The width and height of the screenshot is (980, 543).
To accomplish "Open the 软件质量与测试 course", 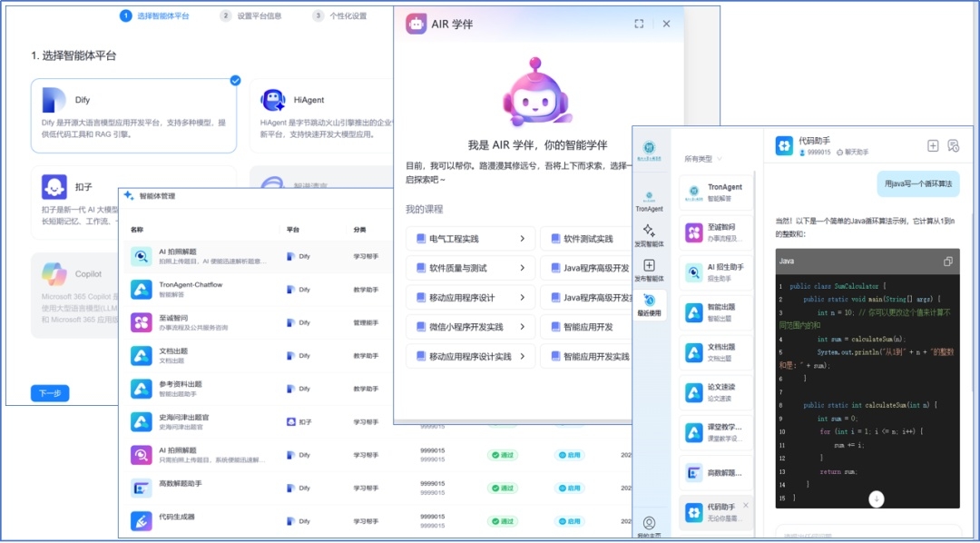I will click(x=469, y=268).
